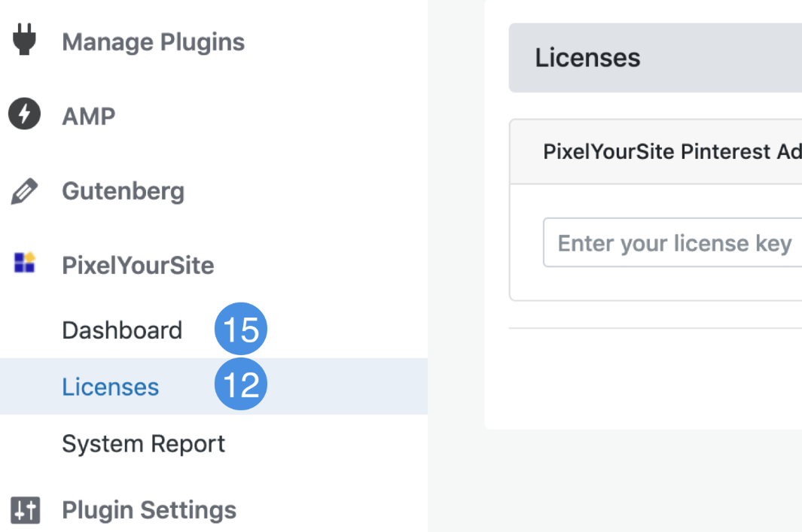Viewport: 802px width, 532px height.
Task: Click the PixelYourSite Pinterest license card header
Action: pos(654,152)
